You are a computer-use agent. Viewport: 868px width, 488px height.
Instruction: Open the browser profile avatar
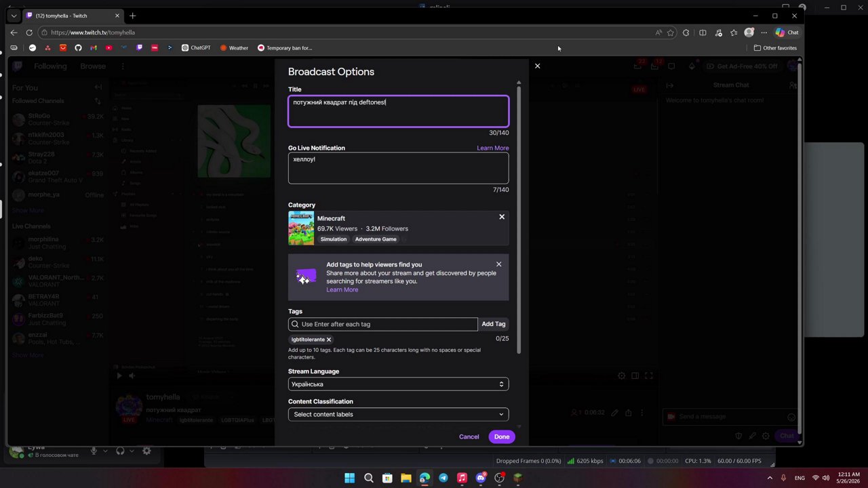point(749,33)
